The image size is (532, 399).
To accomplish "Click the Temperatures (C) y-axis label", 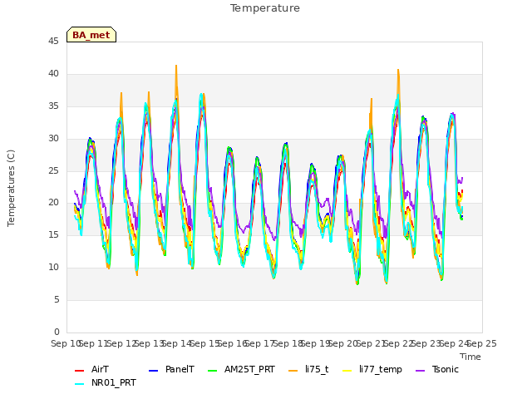I will point(11,189).
